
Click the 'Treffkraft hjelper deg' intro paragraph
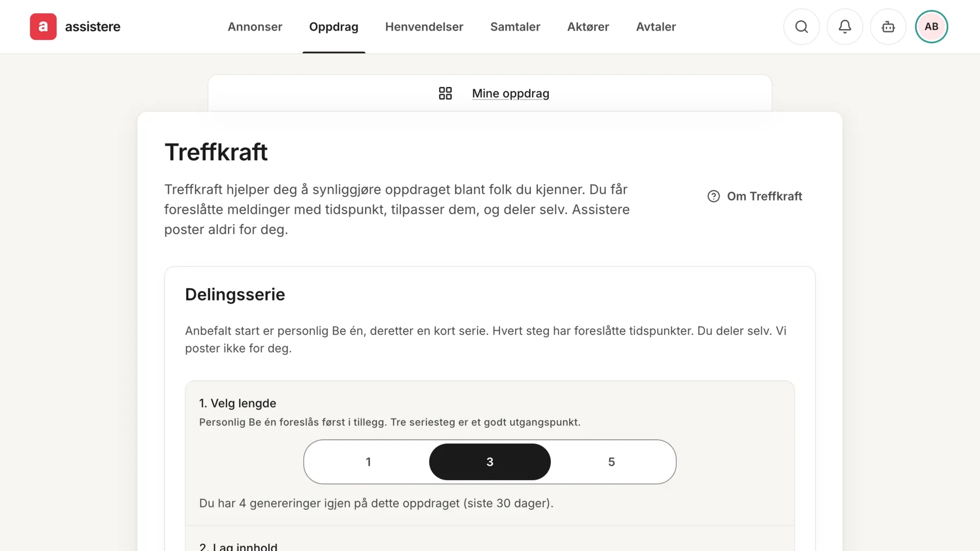(x=397, y=209)
